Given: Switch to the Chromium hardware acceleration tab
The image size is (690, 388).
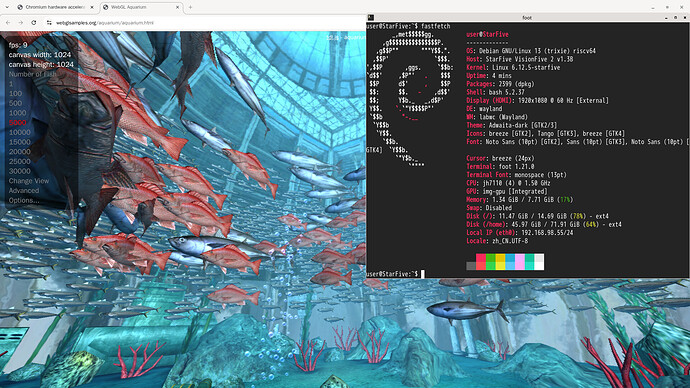Looking at the screenshot, I should [55, 7].
